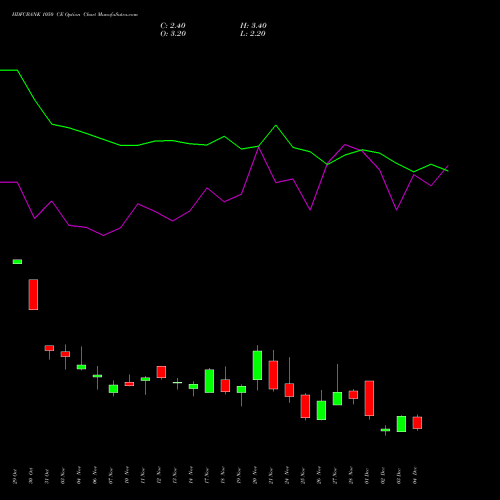Click the green candle for 03 Dec

pos(401,424)
